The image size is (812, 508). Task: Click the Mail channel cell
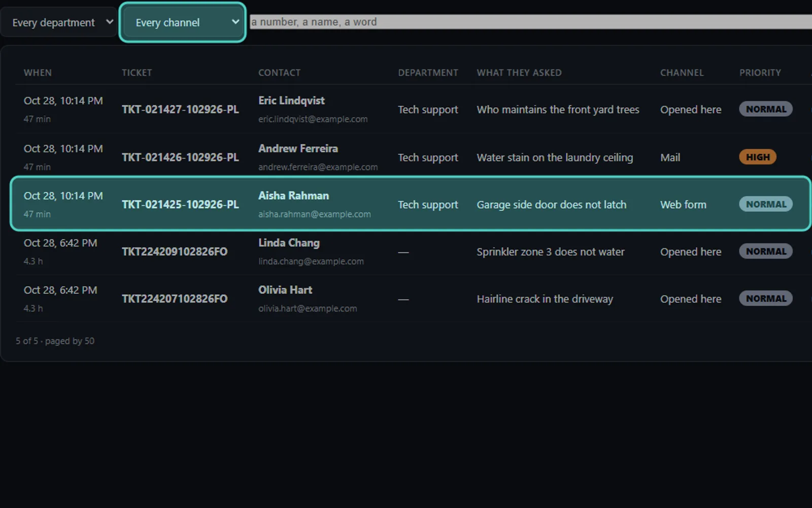670,157
